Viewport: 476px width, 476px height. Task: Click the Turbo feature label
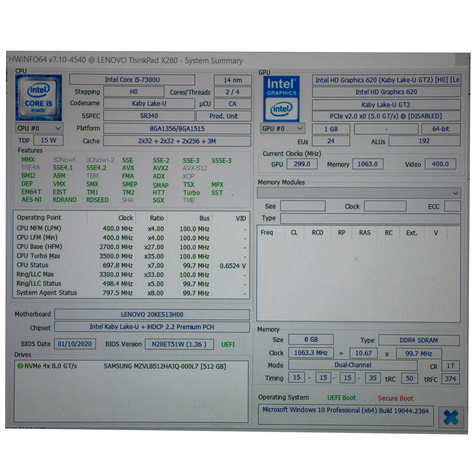coord(191,192)
